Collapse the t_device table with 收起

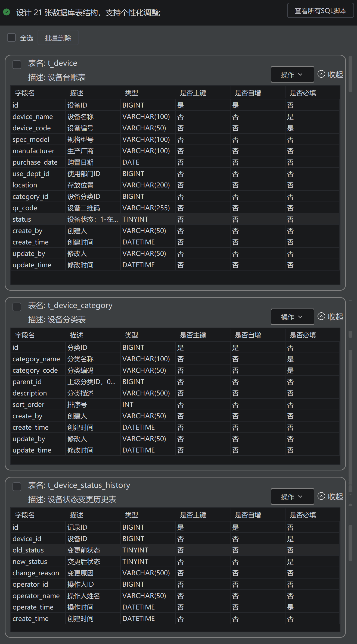pyautogui.click(x=330, y=74)
